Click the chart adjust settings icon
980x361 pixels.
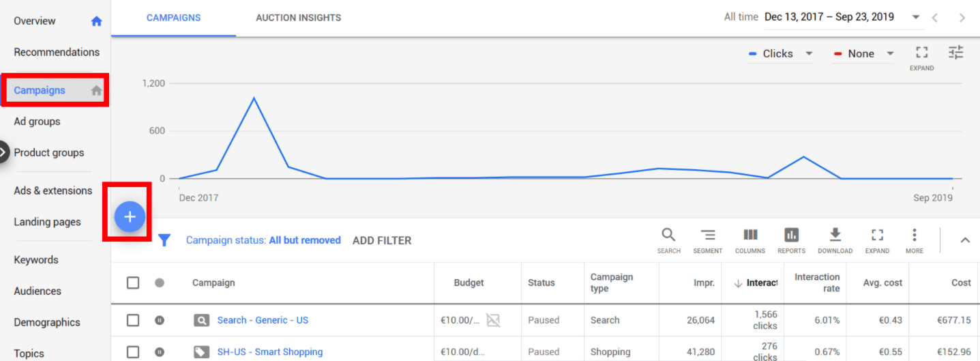[955, 53]
